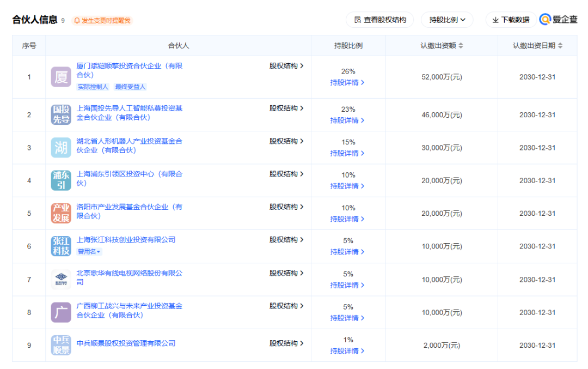This screenshot has height=369, width=588.
Task: Expand 曾用名 dropdown for 上海张江科技
Action: tap(89, 252)
